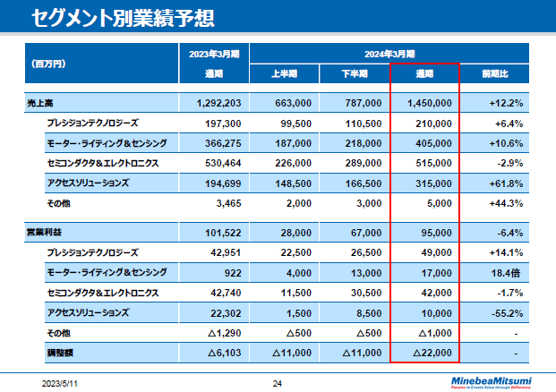Screen dimensions: 556x392
Task: Click 売上高 second-half value 787,000
Action: [x=364, y=103]
